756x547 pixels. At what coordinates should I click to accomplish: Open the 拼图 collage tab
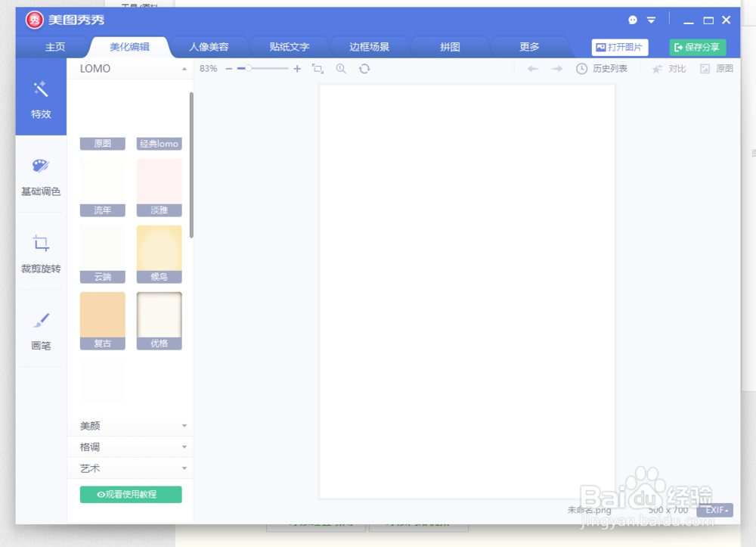click(x=449, y=46)
